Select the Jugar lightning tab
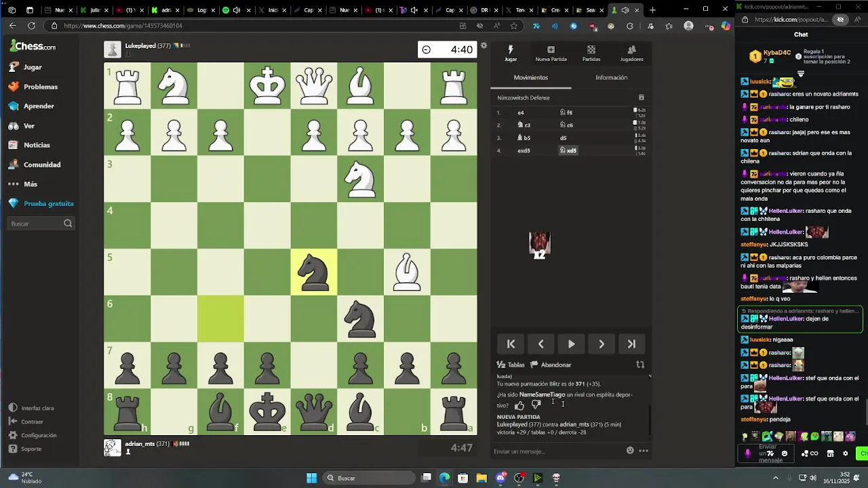Image resolution: width=868 pixels, height=488 pixels. (x=511, y=53)
